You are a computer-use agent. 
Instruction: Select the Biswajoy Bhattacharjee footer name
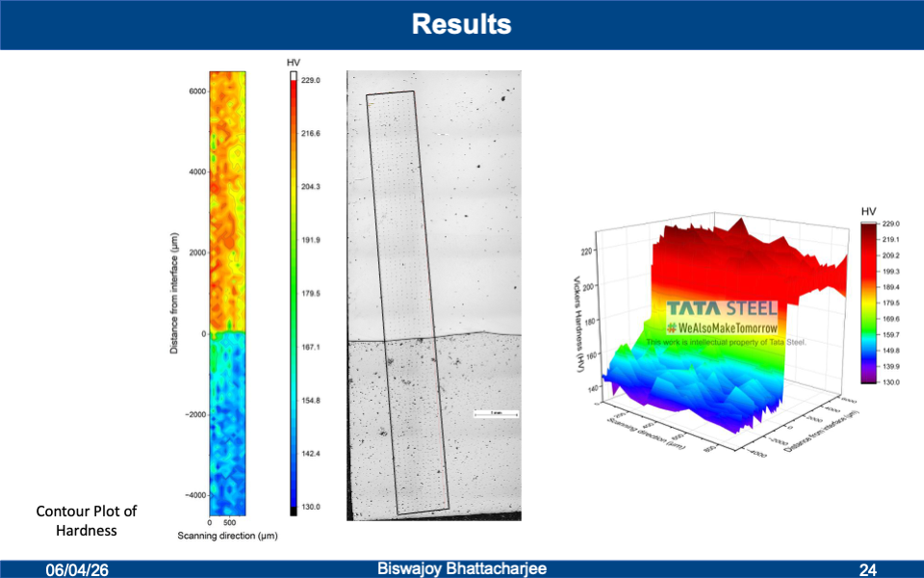tap(462, 569)
